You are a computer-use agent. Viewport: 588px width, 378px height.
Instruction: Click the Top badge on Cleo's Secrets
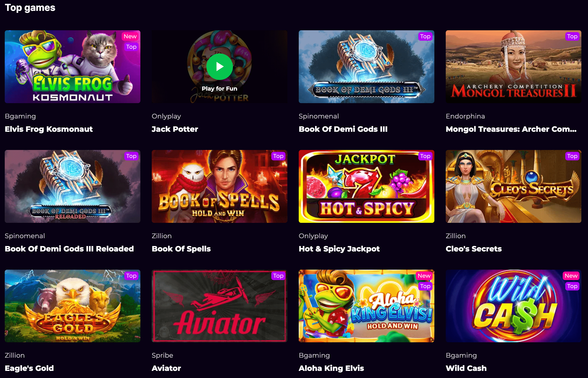(572, 156)
